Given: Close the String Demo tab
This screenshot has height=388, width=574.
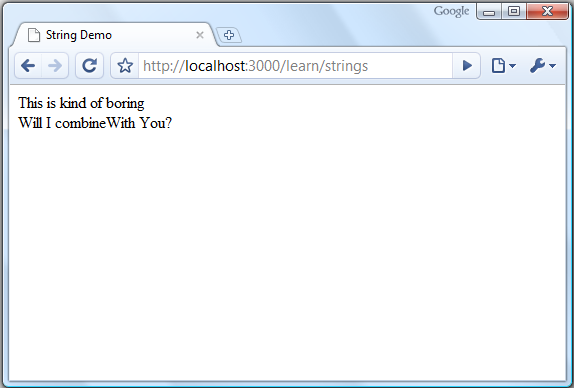Looking at the screenshot, I should 200,35.
